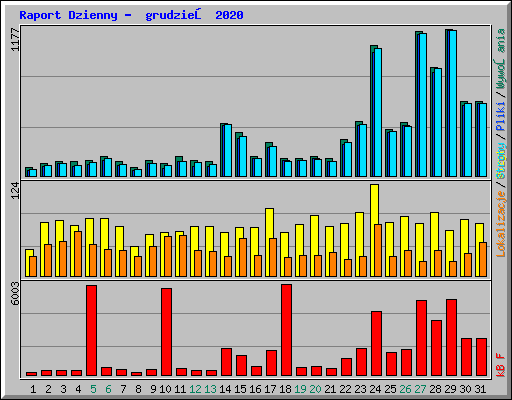Viewport: 512px width, 400px height.
Task: Click the 1177 scale value label
Action: [x=15, y=39]
